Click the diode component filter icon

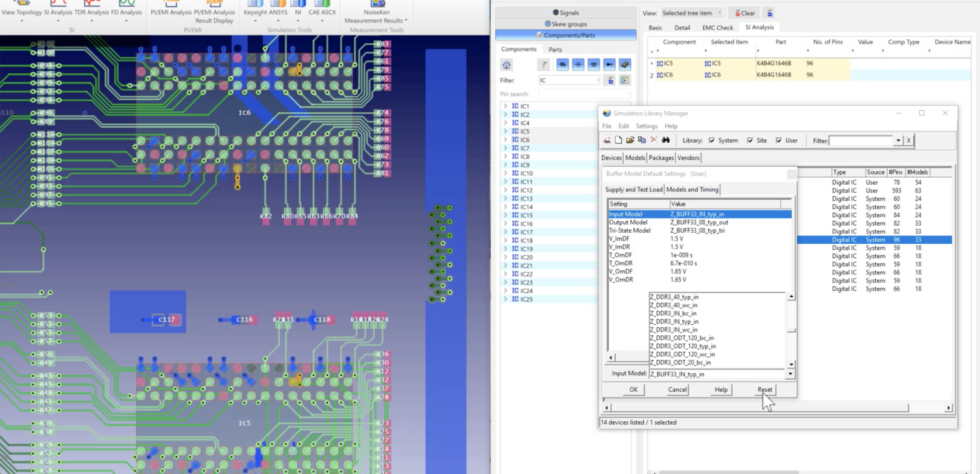tap(609, 64)
